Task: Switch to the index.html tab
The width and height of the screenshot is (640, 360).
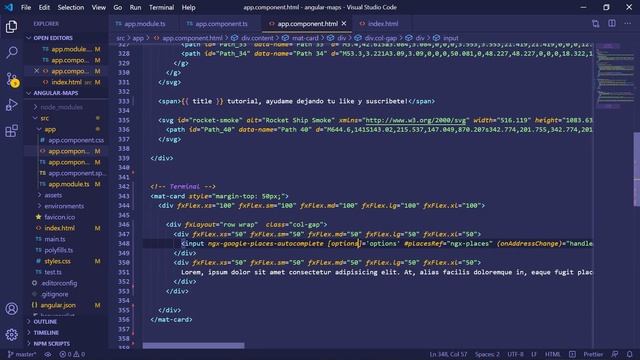Action: point(382,24)
